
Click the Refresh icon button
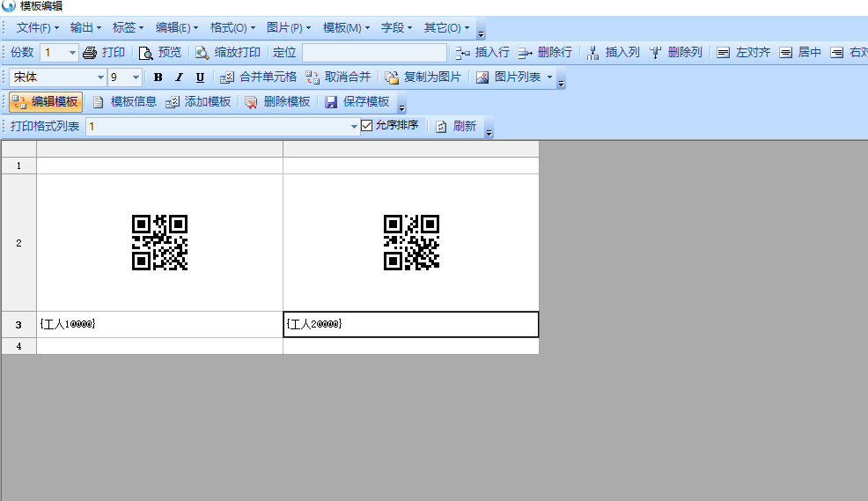(x=441, y=127)
